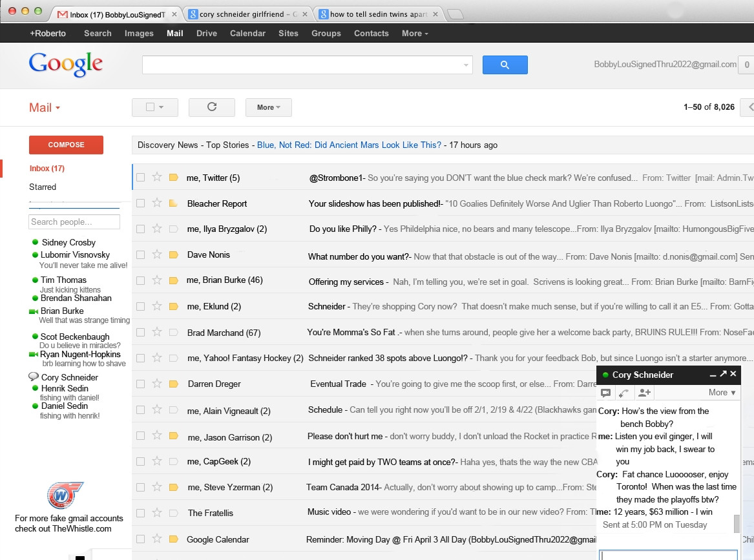Star the Brad Marchand (67) email
Image resolution: width=754 pixels, height=560 pixels.
point(157,332)
